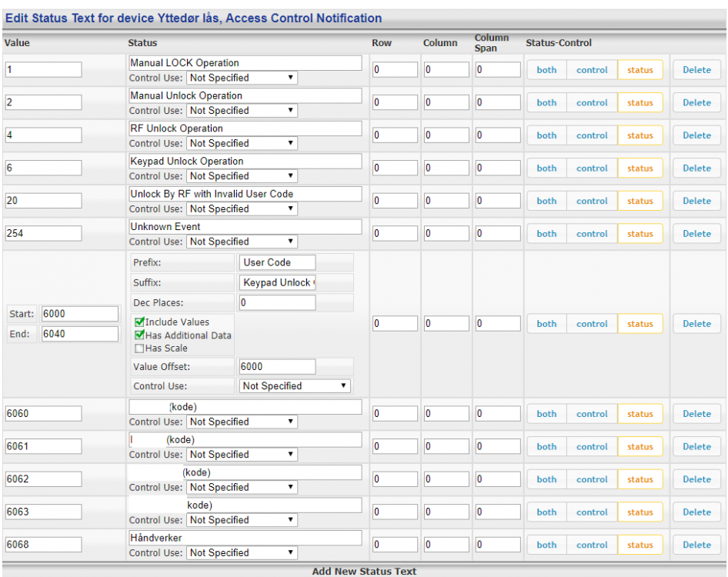This screenshot has width=728, height=577.
Task: Toggle the Include Values checkbox
Action: [x=139, y=322]
